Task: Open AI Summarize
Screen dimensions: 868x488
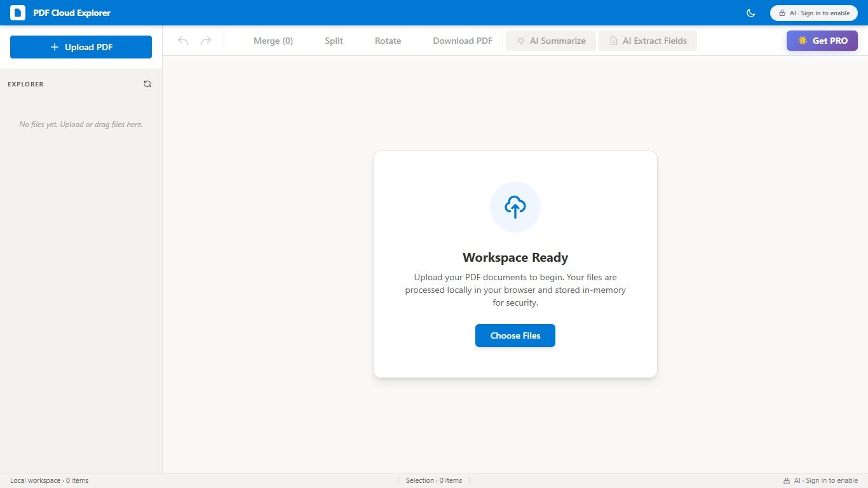Action: pos(550,40)
